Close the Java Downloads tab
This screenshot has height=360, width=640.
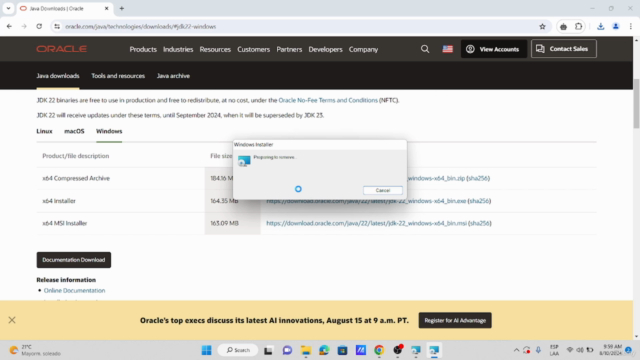pyautogui.click(x=107, y=8)
